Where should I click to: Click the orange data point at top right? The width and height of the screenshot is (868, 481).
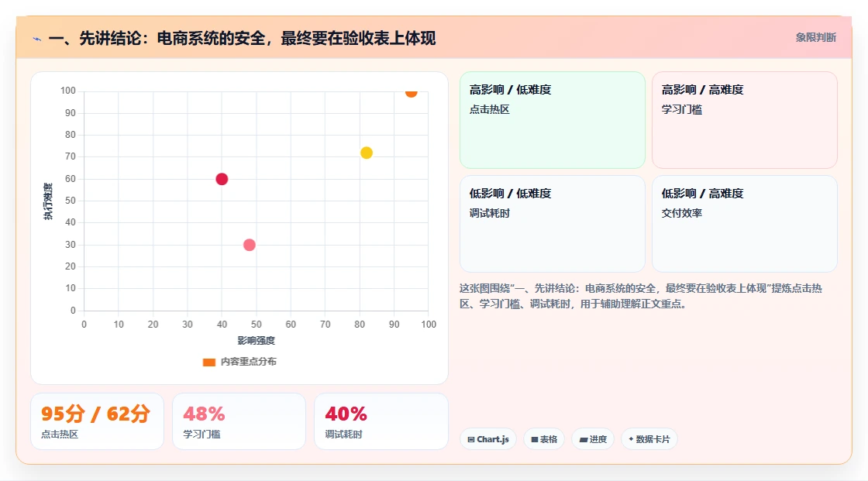point(411,92)
